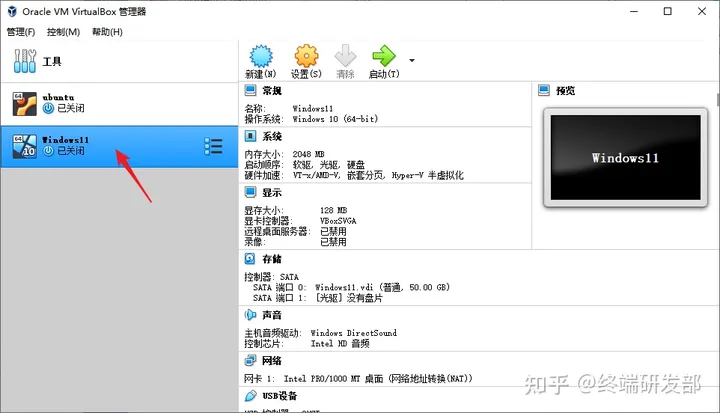Click the video memory value 128 MB
This screenshot has width=720, height=413.
click(x=333, y=210)
